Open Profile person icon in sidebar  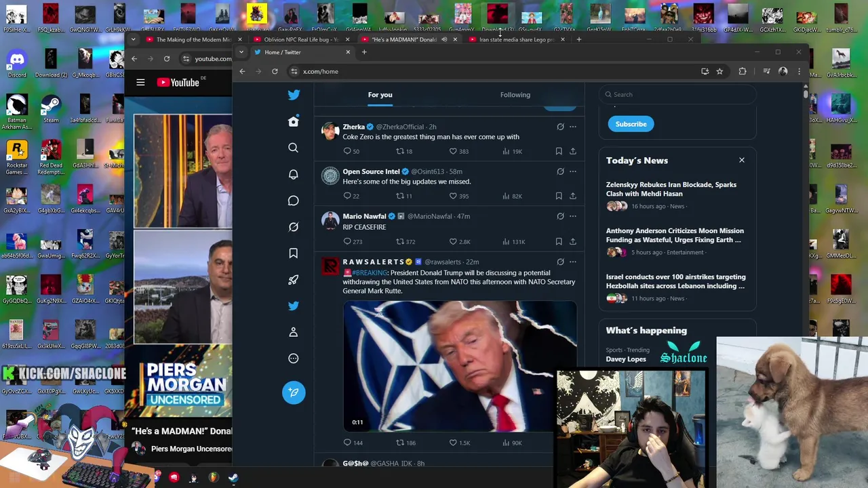click(294, 332)
